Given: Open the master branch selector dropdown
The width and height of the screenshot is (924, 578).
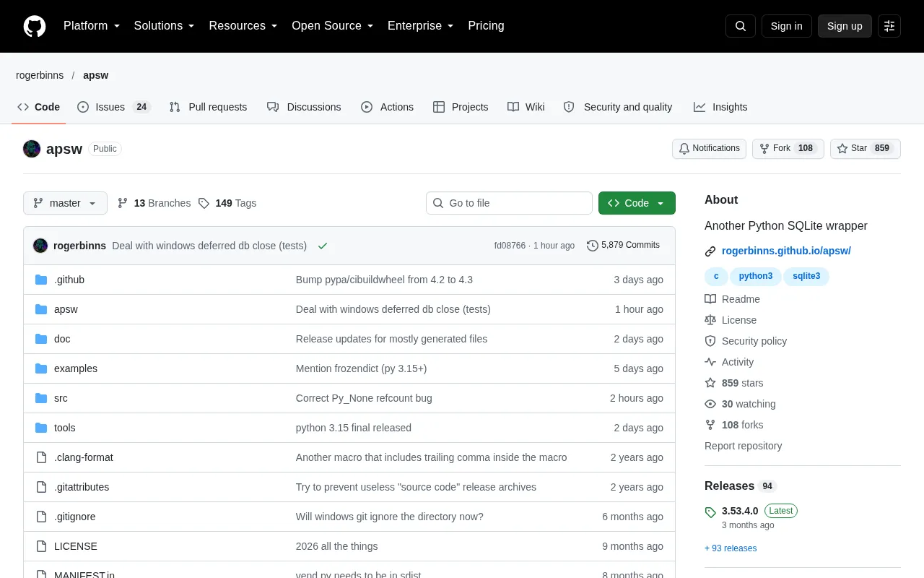Looking at the screenshot, I should [x=65, y=203].
